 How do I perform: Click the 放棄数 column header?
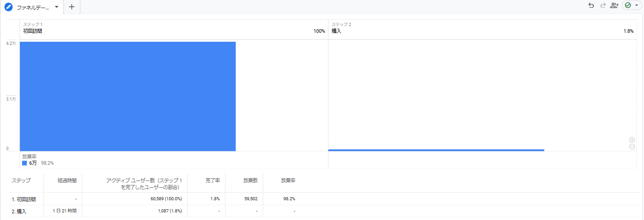[x=250, y=180]
